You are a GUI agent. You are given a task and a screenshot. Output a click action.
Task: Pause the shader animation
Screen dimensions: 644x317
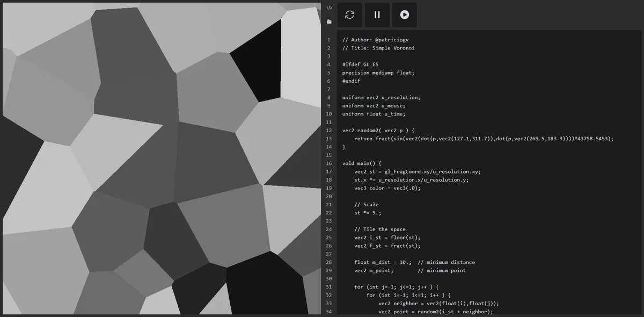pos(377,15)
